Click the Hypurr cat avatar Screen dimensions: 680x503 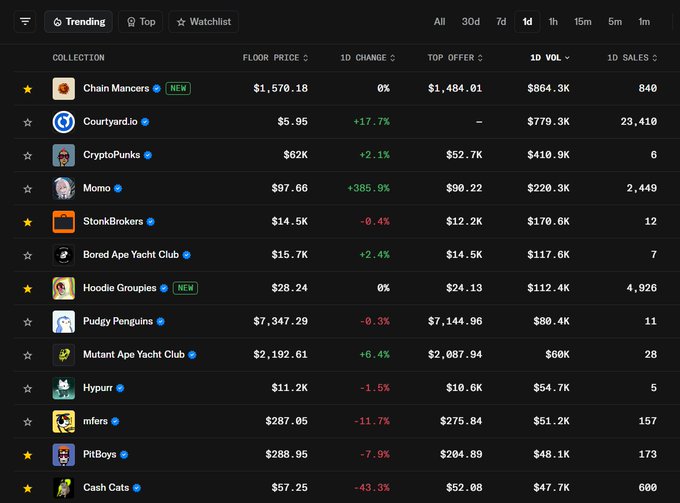[64, 388]
